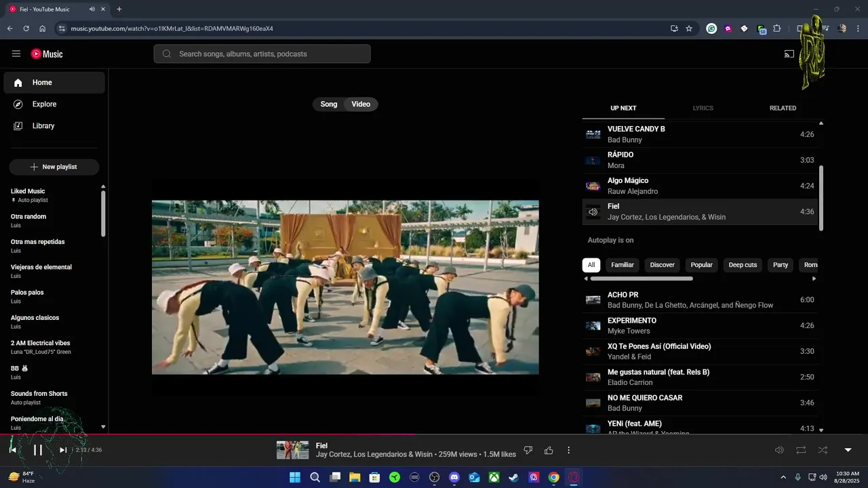The image size is (868, 488).
Task: Open the Sounds from Shorts playlist
Action: tap(54, 398)
